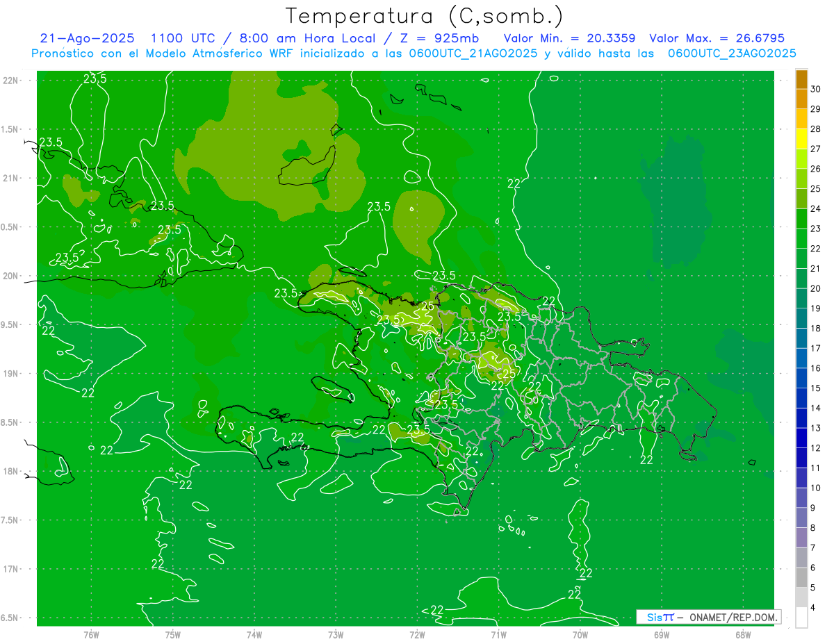Screen dimensions: 834x644
Task: Click the blue "Sisπ" logo text
Action: [x=660, y=617]
